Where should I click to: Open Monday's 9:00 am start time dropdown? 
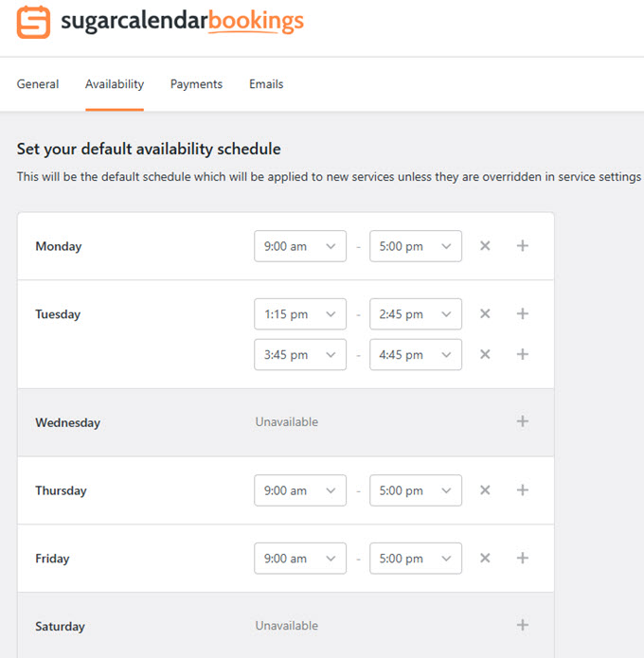tap(300, 246)
